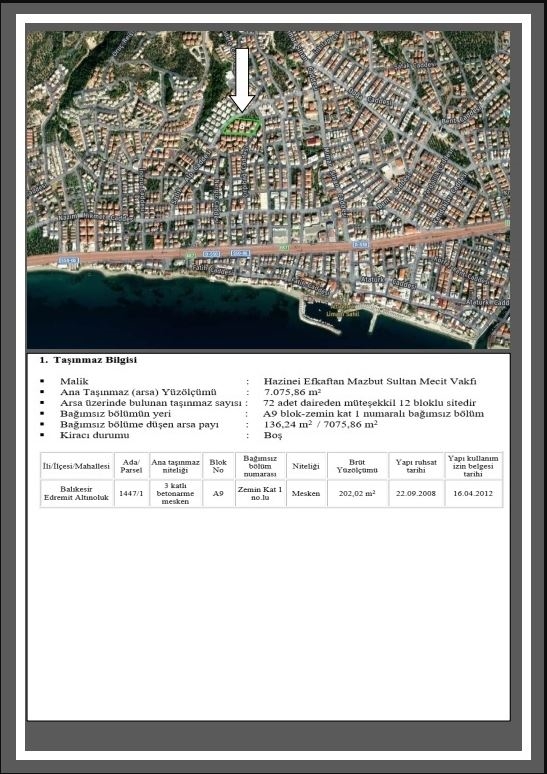Select '72 adet daireden müteşekkil 12 bloklu sitedir'
547x774 pixels.
(x=370, y=403)
